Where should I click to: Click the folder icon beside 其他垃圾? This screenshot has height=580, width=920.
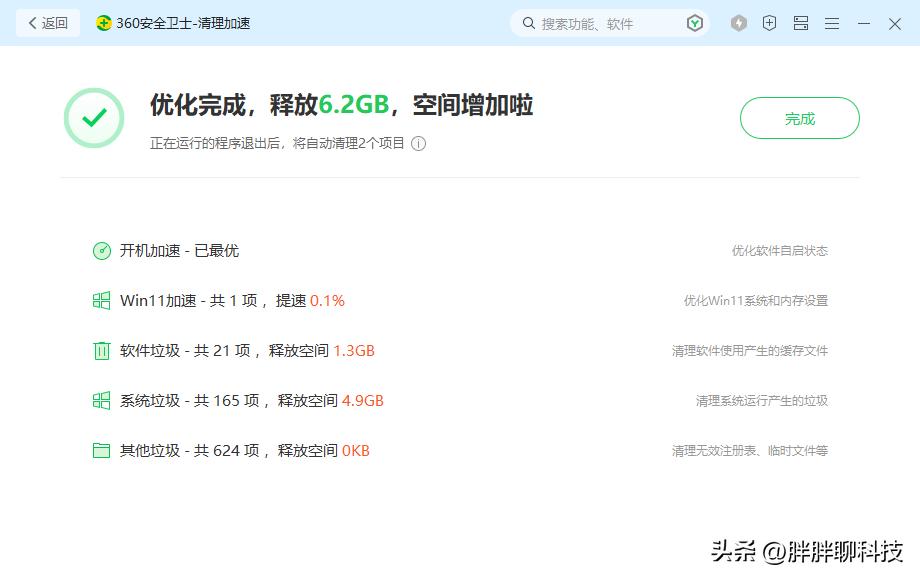coord(101,451)
